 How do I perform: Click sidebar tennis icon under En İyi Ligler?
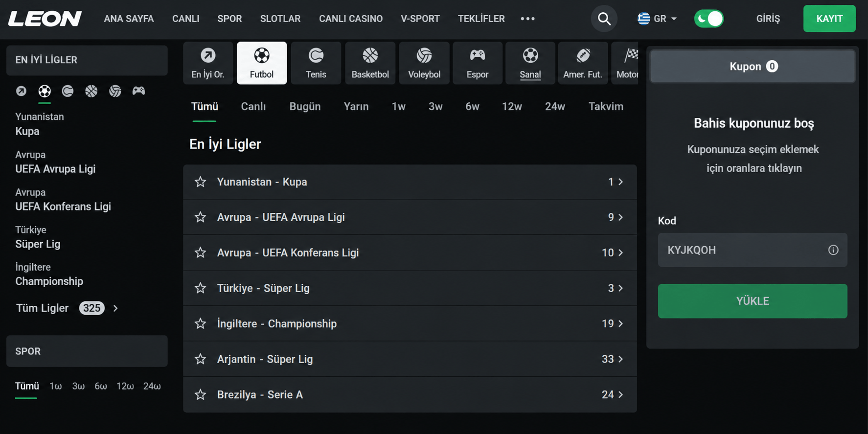tap(68, 91)
